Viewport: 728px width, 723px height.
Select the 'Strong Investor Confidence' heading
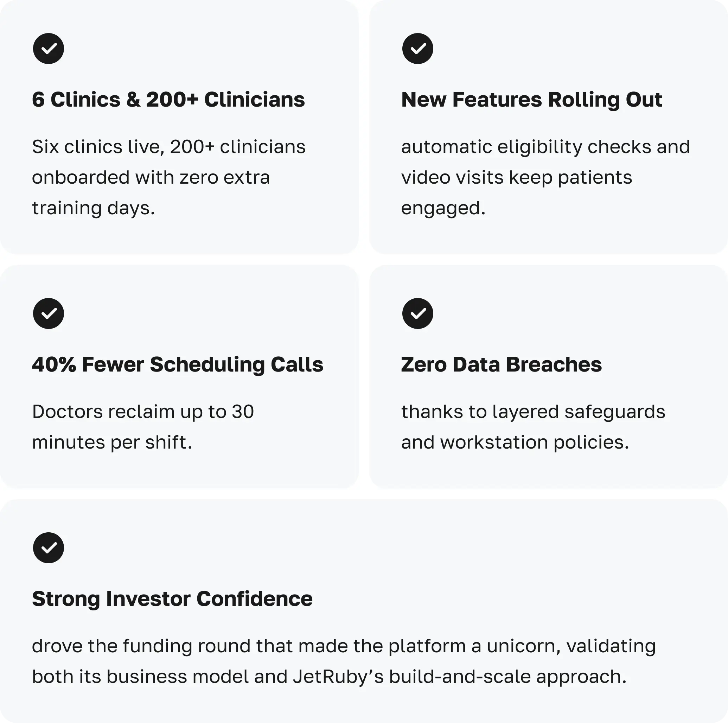tap(172, 598)
